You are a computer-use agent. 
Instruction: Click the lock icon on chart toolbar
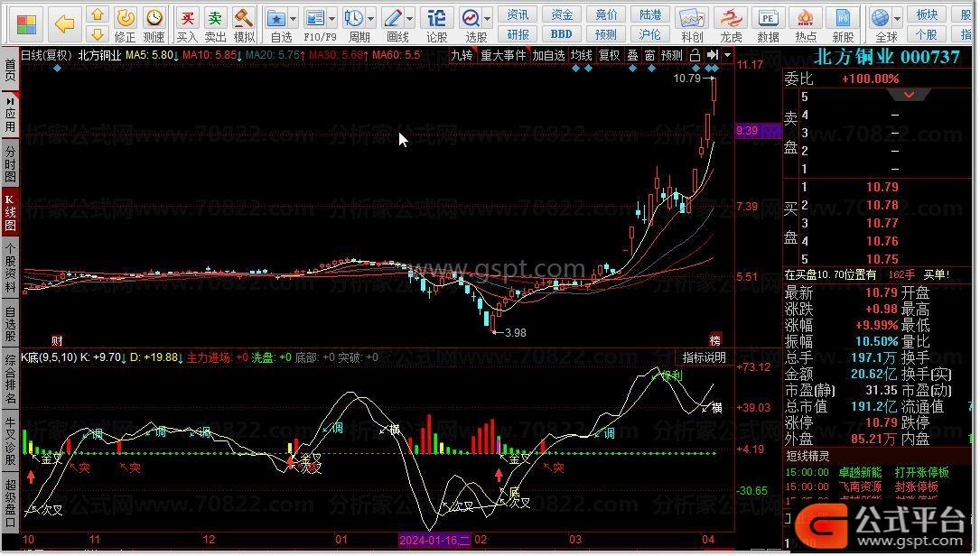click(695, 55)
